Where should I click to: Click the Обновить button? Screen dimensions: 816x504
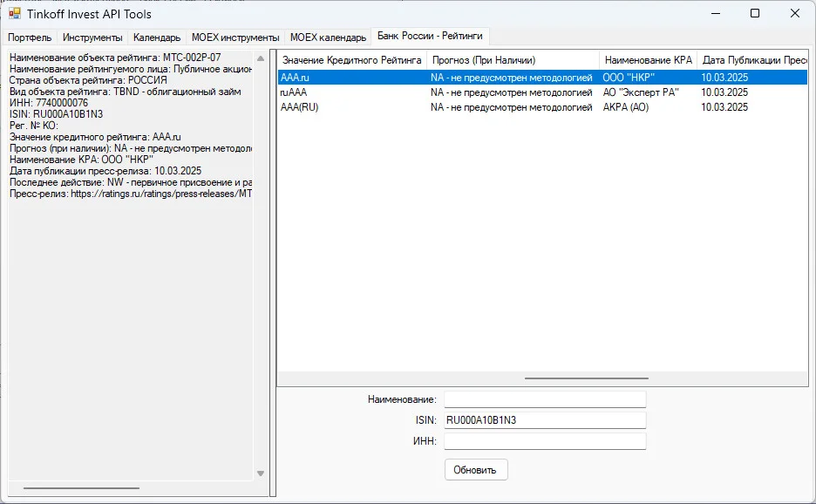coord(476,470)
